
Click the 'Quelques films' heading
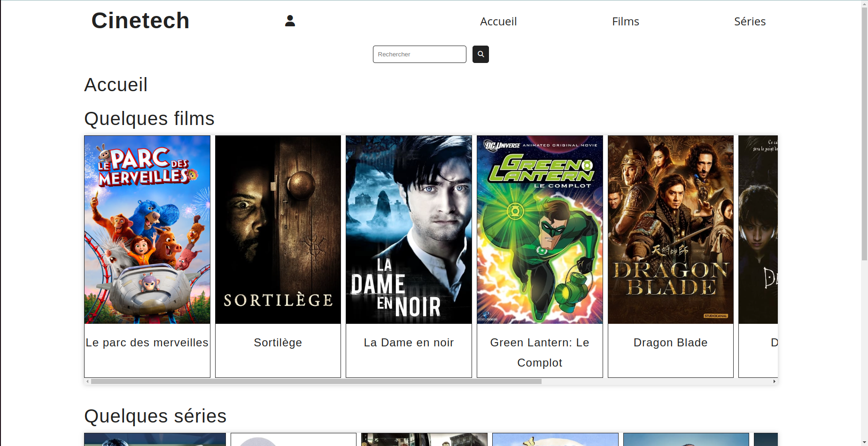149,118
